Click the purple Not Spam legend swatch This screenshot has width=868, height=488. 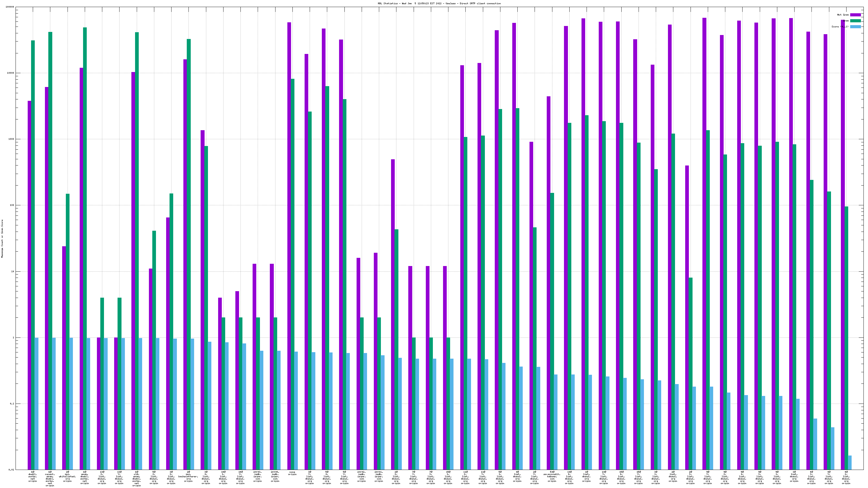(x=855, y=15)
